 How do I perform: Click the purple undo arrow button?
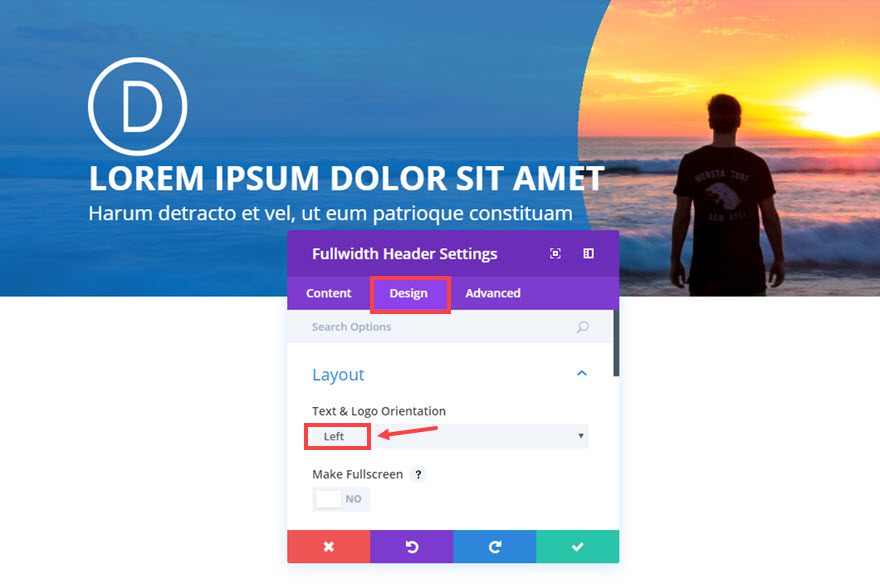point(412,546)
